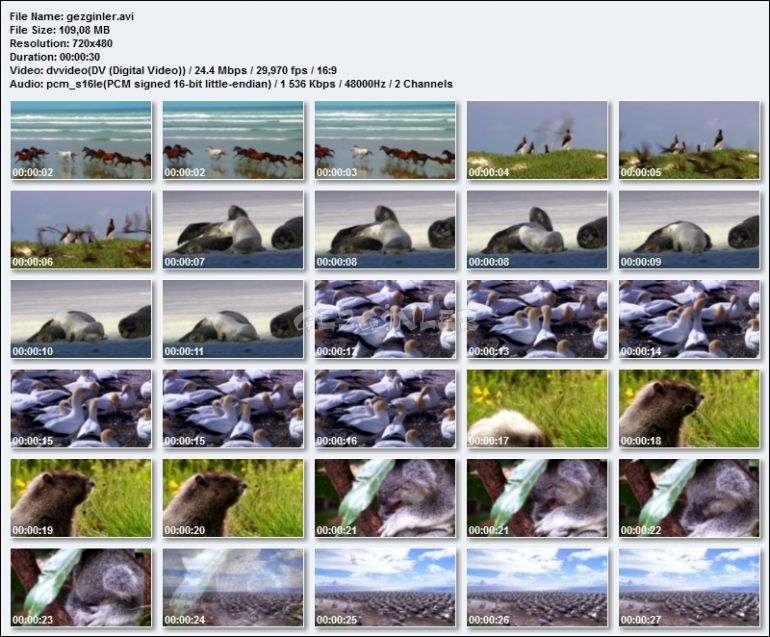This screenshot has width=770, height=637.
Task: Open the seal frame at 00:00:09
Action: pyautogui.click(x=689, y=229)
